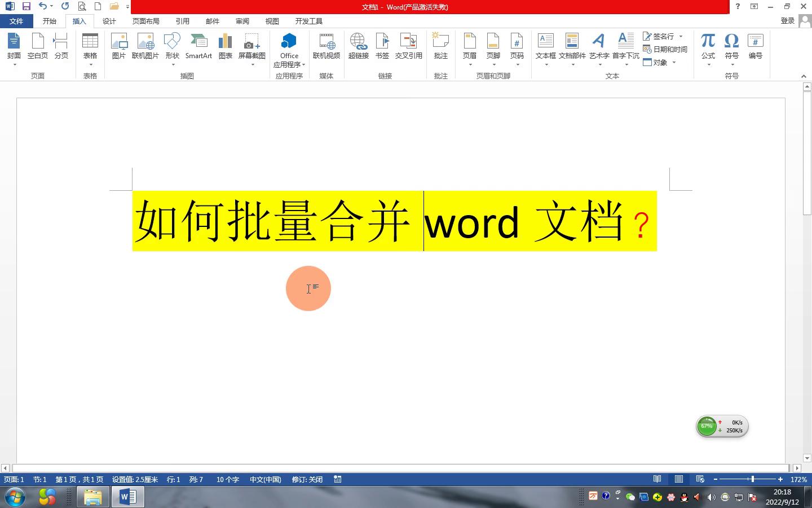The height and width of the screenshot is (508, 812).
Task: Open word count from the 10 个字 indicator
Action: pos(227,479)
